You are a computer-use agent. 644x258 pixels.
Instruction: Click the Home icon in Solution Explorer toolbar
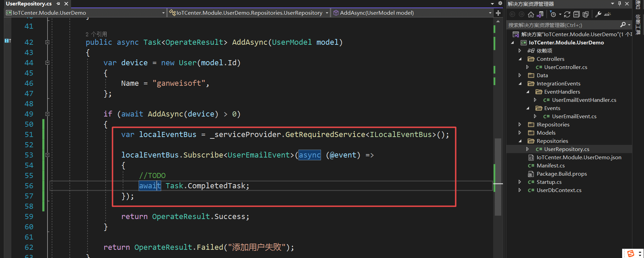(x=531, y=14)
